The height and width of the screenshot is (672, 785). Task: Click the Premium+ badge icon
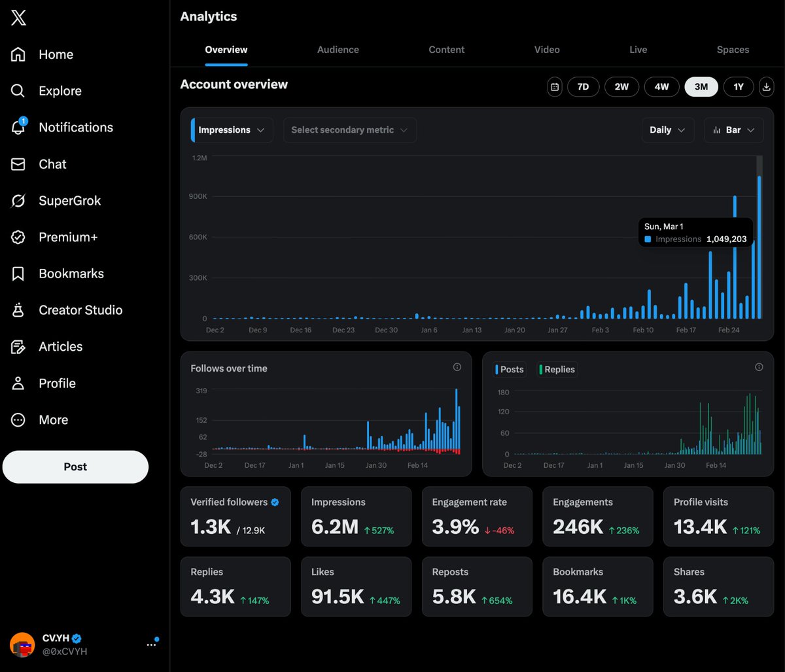(x=18, y=238)
